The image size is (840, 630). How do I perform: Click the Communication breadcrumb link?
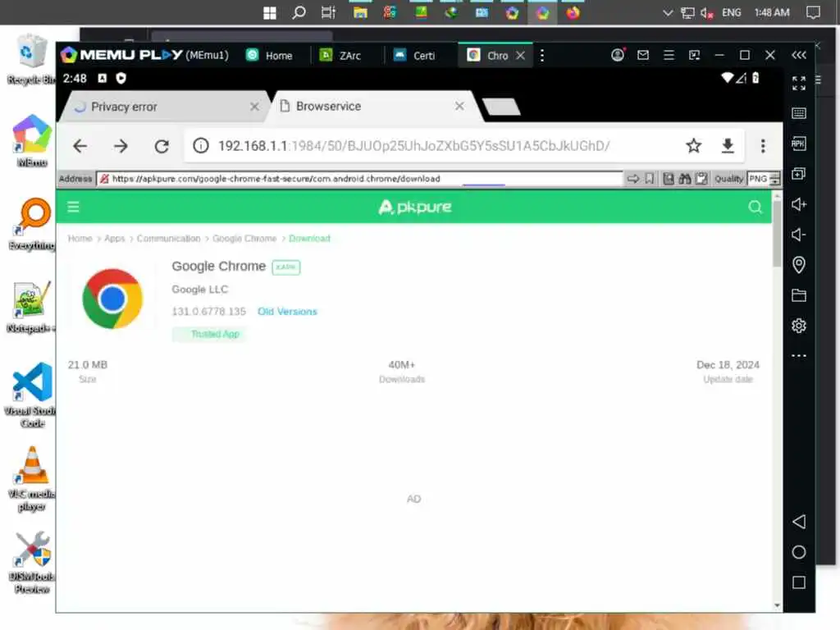[168, 239]
